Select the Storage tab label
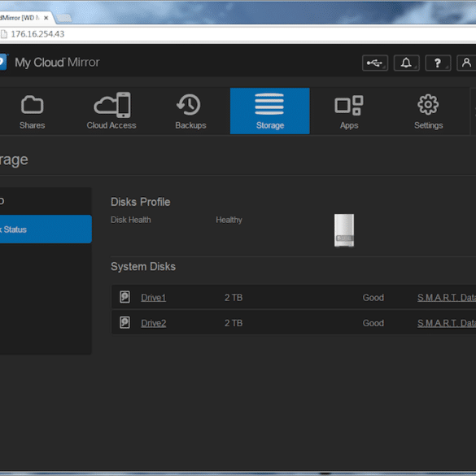Viewport: 476px width, 476px height. pyautogui.click(x=270, y=125)
